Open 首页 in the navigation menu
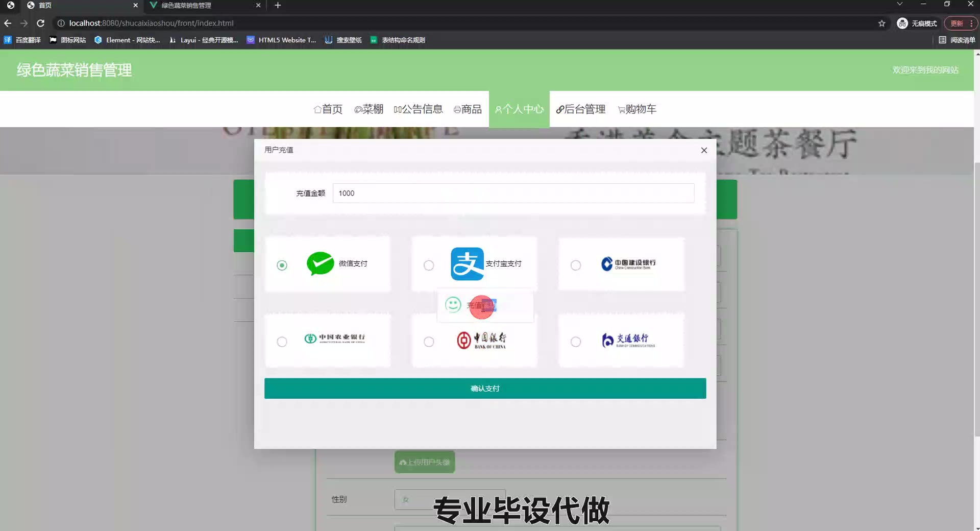This screenshot has height=531, width=980. 328,109
